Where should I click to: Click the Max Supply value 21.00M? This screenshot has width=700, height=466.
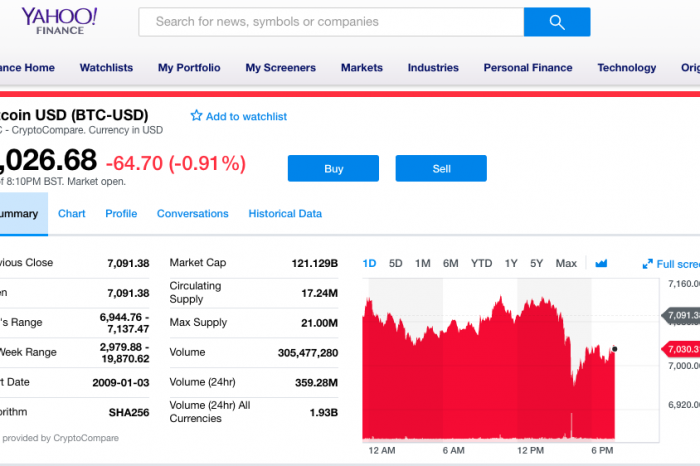(x=319, y=323)
